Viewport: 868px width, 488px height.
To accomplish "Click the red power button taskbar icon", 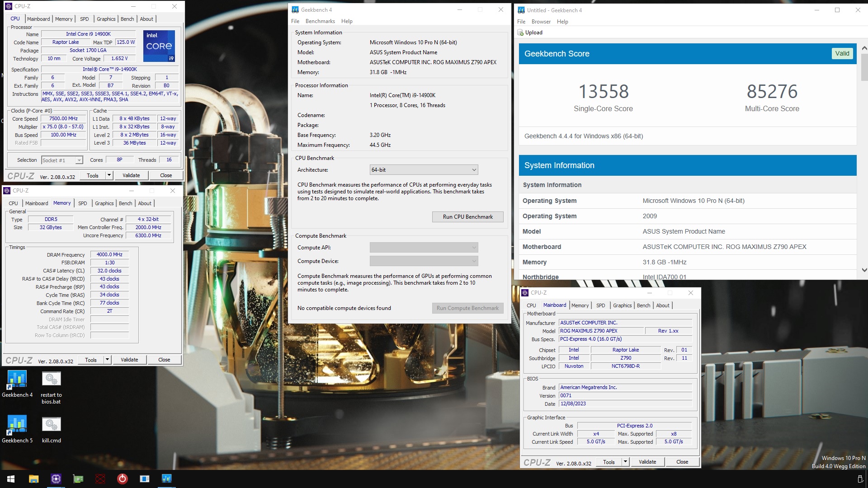I will pos(123,479).
